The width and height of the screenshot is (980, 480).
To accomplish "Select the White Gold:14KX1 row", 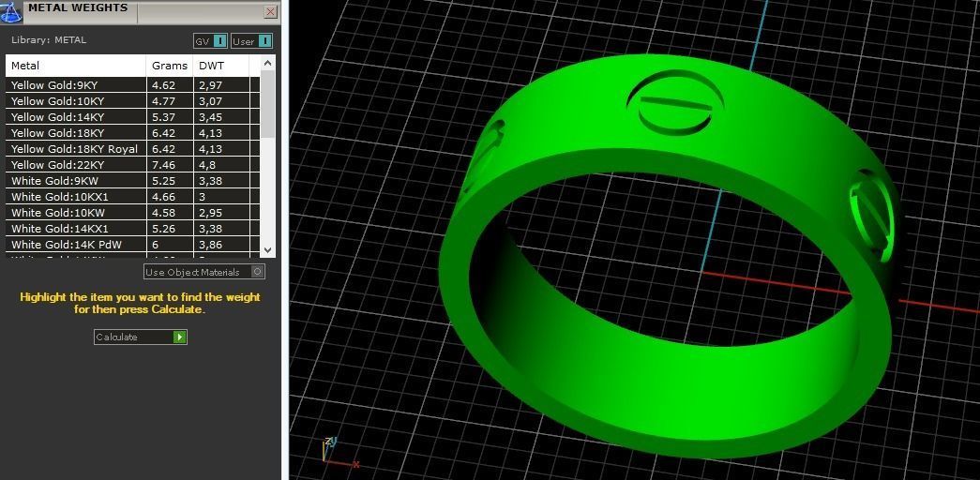I will (x=132, y=229).
